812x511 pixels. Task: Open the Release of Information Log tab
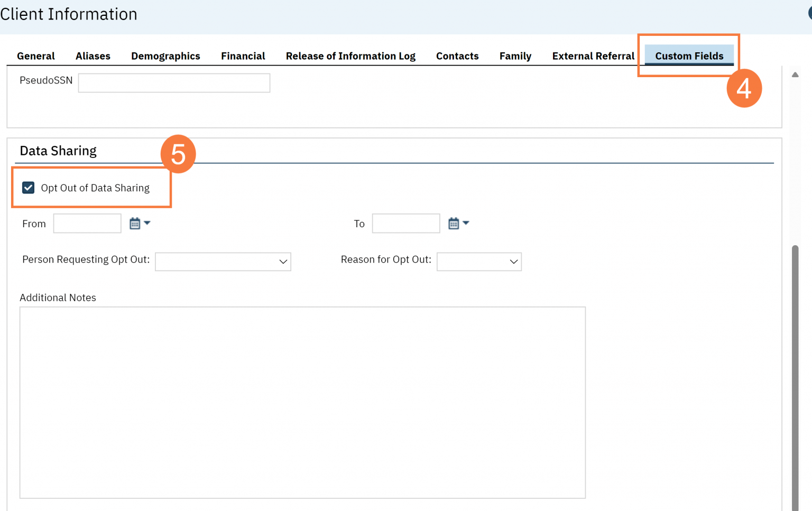(350, 55)
